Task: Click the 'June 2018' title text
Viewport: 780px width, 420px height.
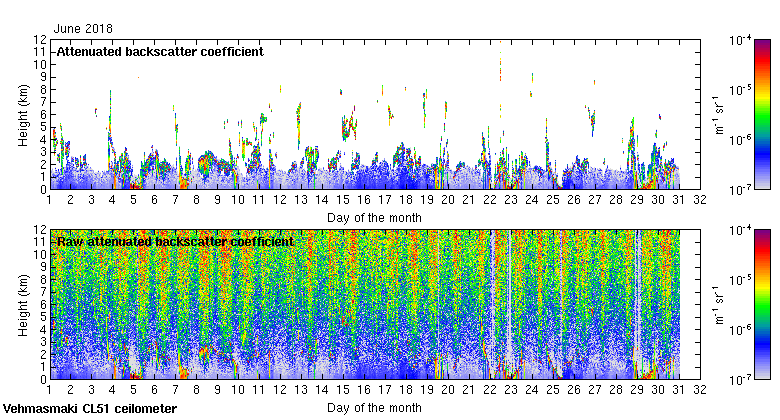Action: [x=83, y=29]
